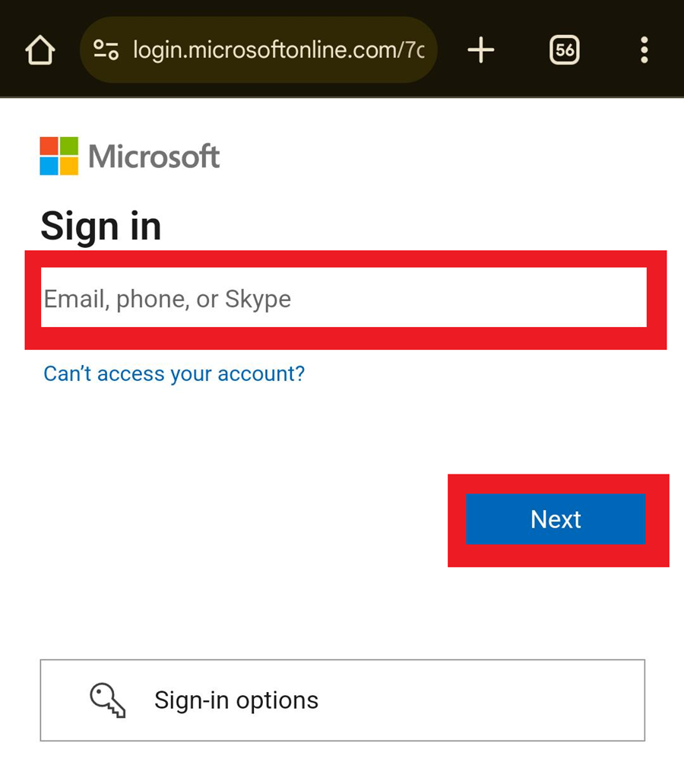684x784 pixels.
Task: Tap the Sign in heading
Action: pyautogui.click(x=101, y=226)
